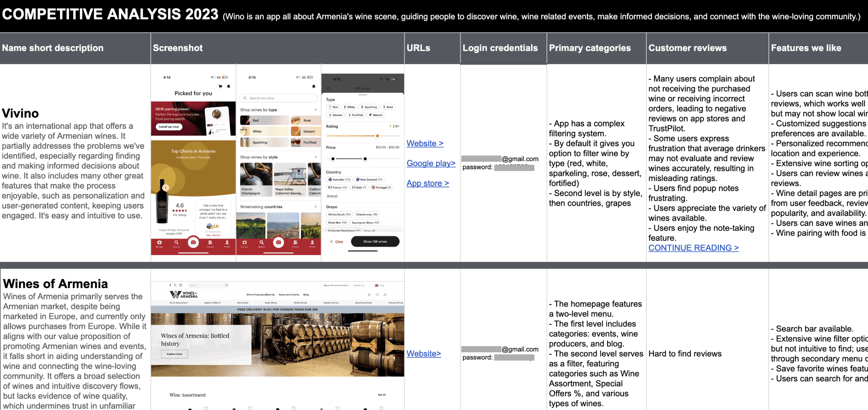
Task: Click the Search any wine field
Action: pos(278,98)
